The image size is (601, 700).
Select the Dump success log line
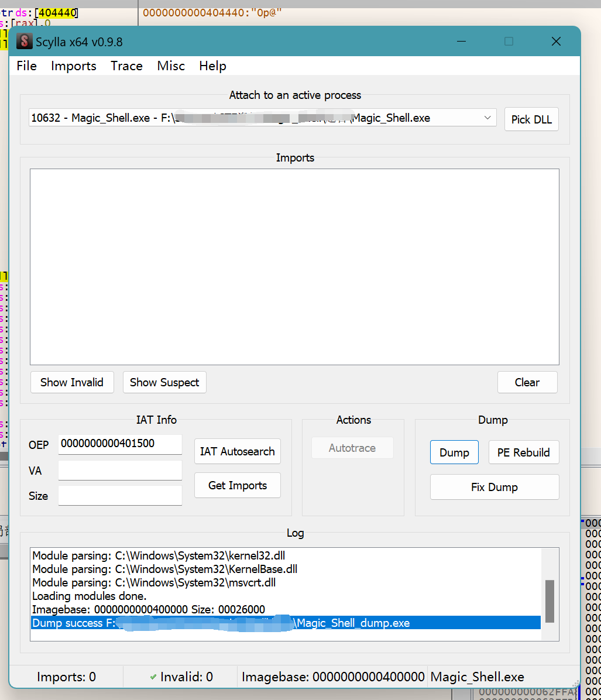pos(286,623)
